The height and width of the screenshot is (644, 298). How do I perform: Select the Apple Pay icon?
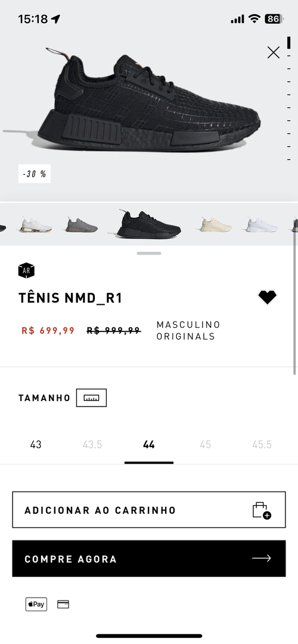[36, 604]
